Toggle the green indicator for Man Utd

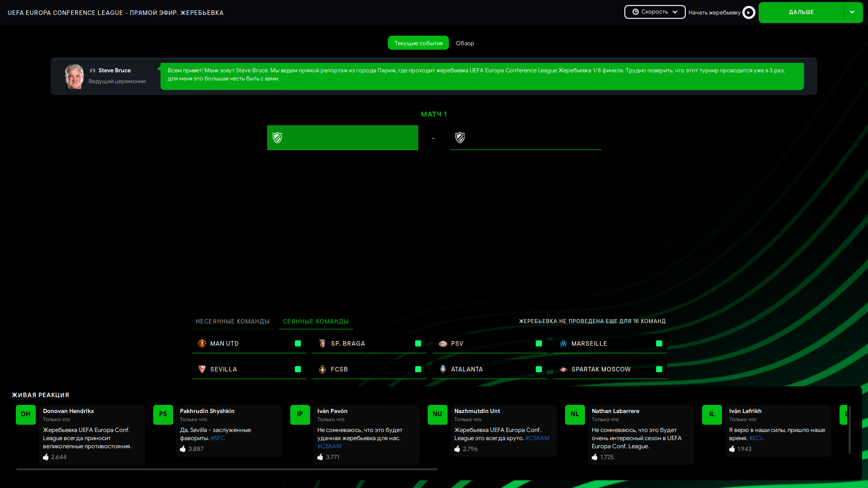298,343
